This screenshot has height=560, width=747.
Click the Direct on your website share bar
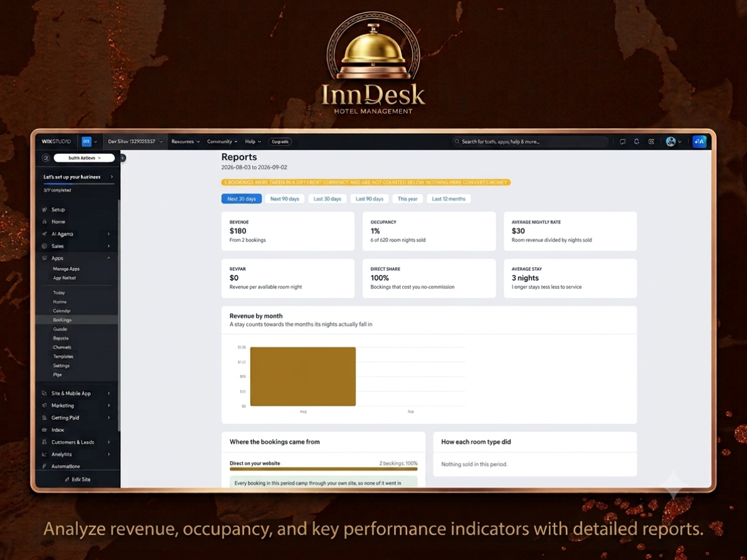[324, 469]
